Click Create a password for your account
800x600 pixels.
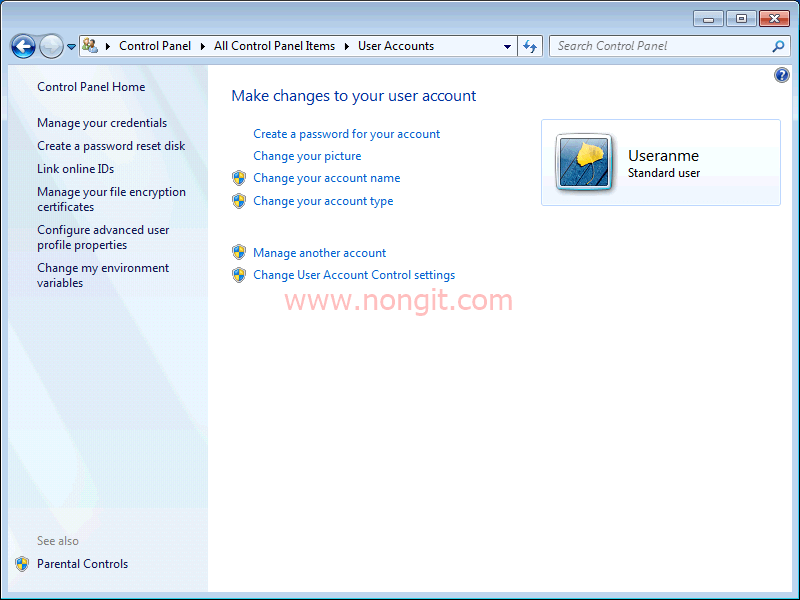346,134
